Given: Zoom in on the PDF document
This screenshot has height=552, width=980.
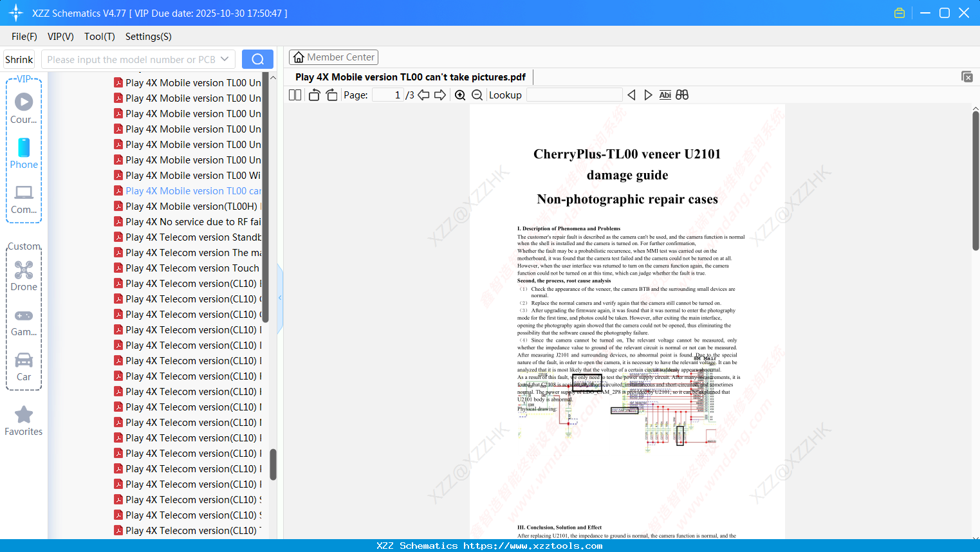Looking at the screenshot, I should tap(460, 95).
